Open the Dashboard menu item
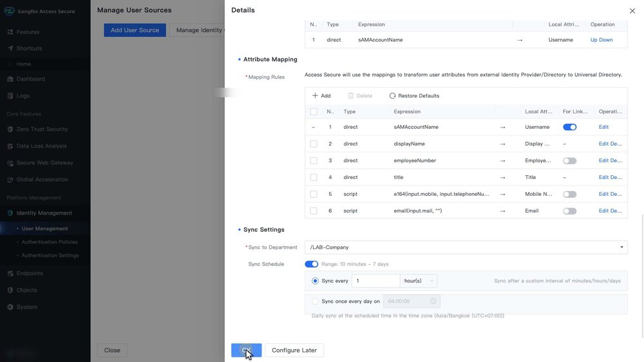Viewport: 644px width, 362px height. (31, 79)
